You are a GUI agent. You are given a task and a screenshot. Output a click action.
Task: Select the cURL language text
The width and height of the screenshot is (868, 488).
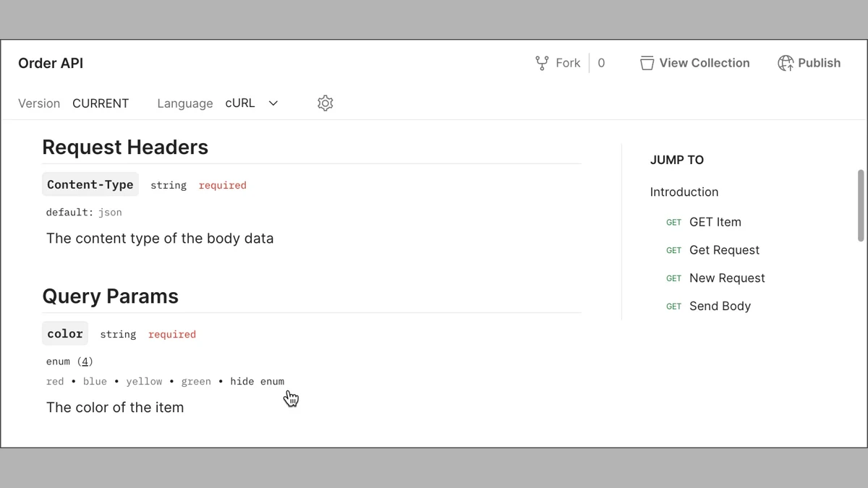[240, 103]
